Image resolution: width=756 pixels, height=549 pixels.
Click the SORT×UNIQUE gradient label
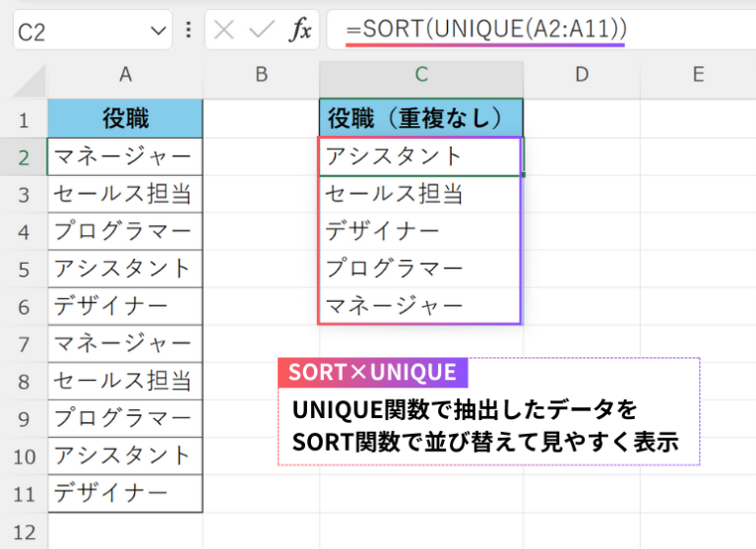(373, 372)
